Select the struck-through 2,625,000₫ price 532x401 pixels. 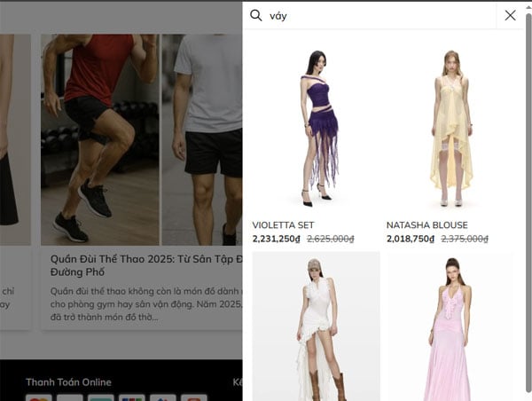[x=331, y=239]
